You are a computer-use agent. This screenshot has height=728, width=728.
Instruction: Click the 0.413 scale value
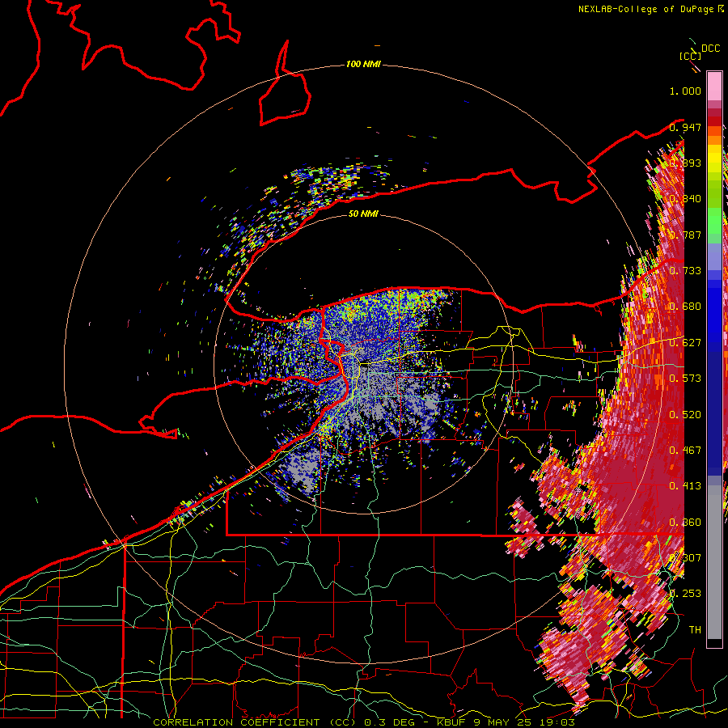685,486
